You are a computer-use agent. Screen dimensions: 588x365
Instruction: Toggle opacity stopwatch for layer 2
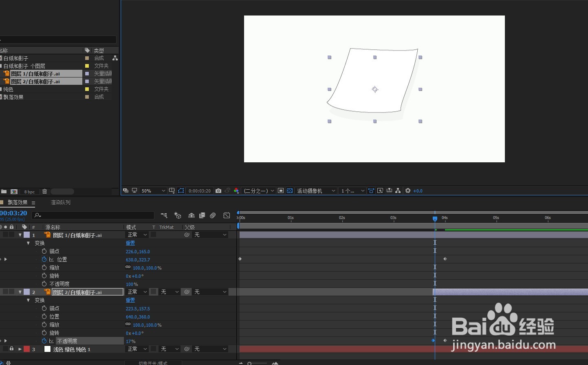click(x=44, y=341)
